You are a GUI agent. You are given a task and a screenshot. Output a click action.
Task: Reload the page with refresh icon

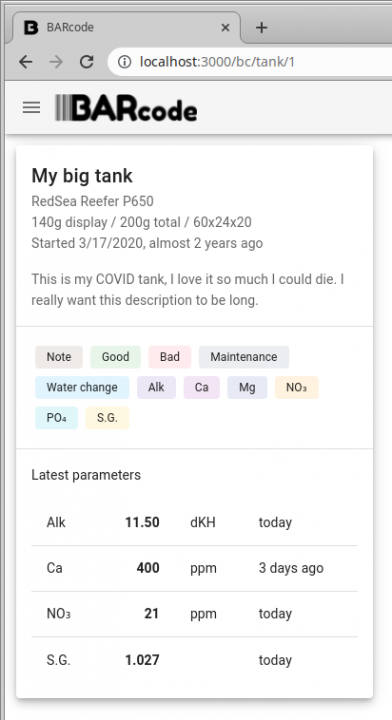click(x=86, y=62)
